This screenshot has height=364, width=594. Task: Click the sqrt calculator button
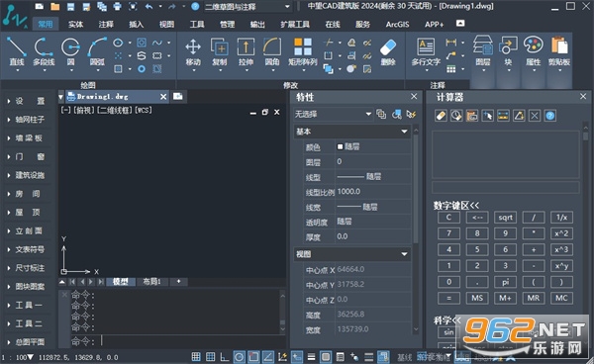tap(505, 218)
